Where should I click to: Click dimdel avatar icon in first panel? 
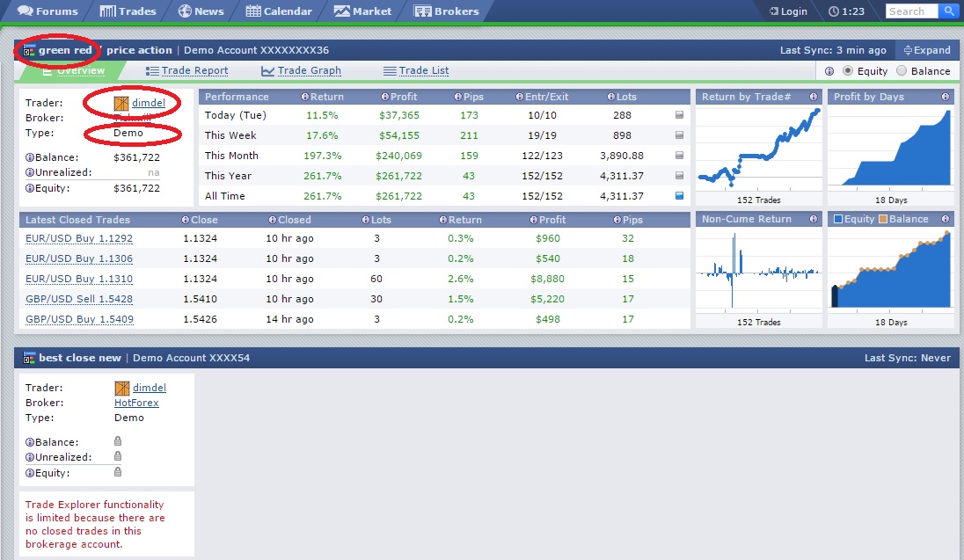coord(121,103)
